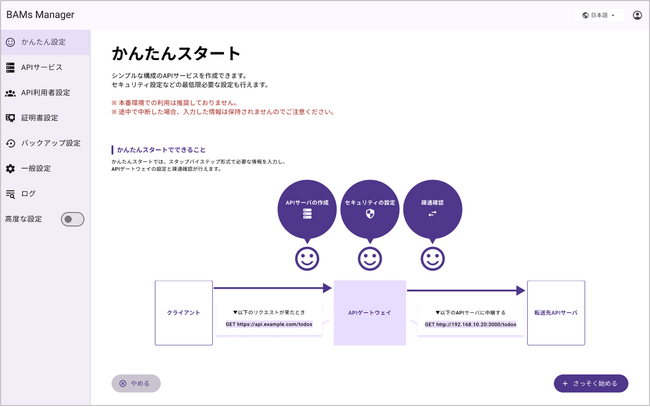This screenshot has width=650, height=407.
Task: Click smiley face under セキュリティの設定
Action: [x=370, y=259]
